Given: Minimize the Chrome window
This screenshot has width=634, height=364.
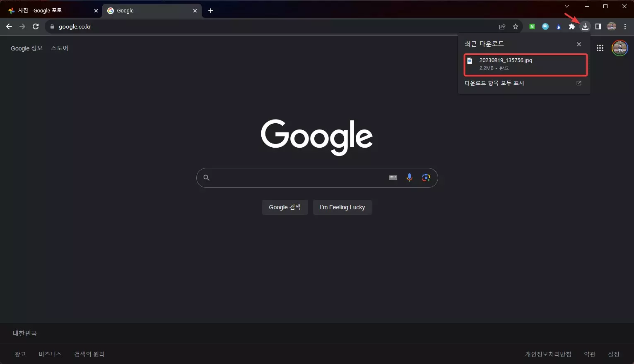Looking at the screenshot, I should click(586, 6).
